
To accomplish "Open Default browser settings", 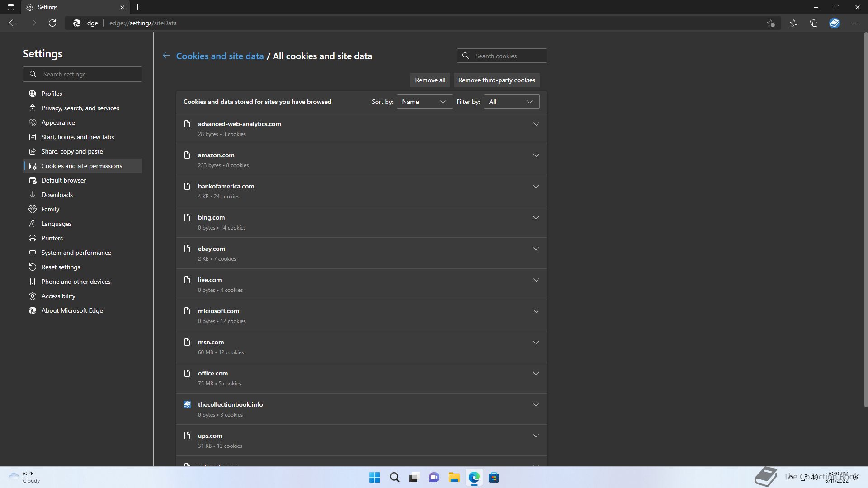I will [82, 180].
